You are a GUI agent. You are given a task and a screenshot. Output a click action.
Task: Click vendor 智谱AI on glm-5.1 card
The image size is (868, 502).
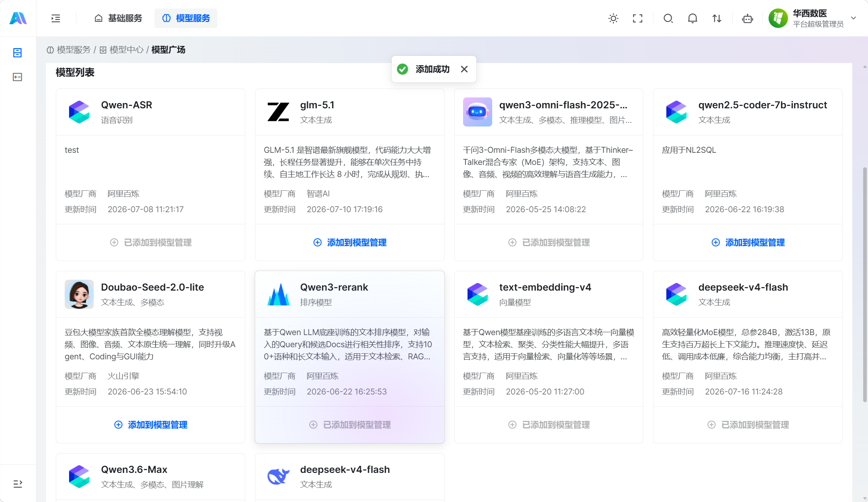click(x=318, y=194)
